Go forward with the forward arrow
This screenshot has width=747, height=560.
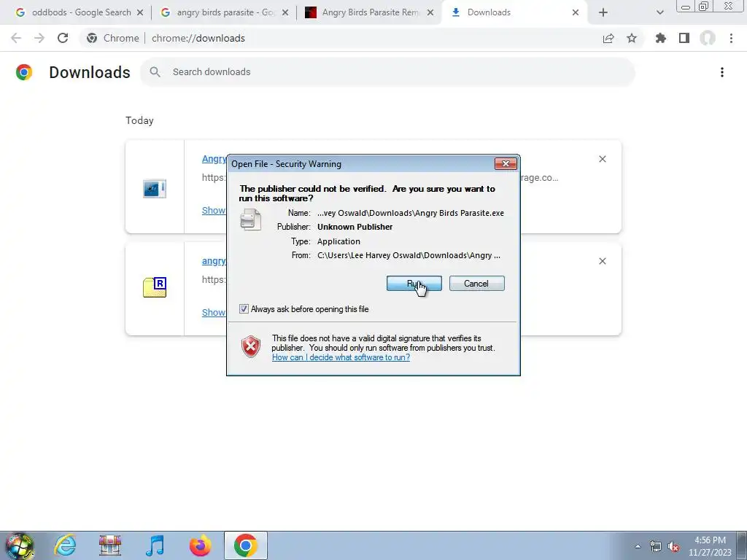pyautogui.click(x=39, y=38)
